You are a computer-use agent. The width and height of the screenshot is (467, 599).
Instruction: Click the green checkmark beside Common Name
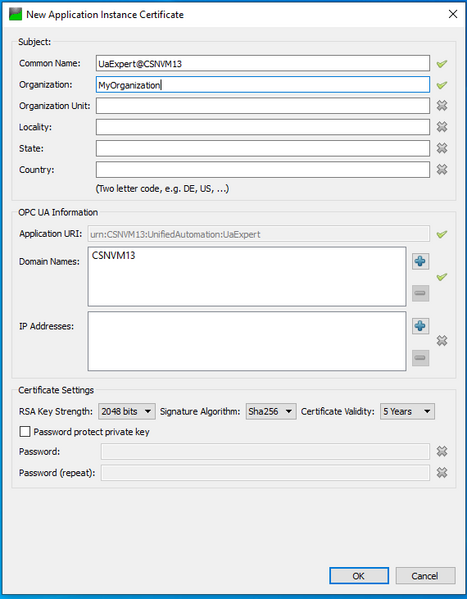click(442, 64)
